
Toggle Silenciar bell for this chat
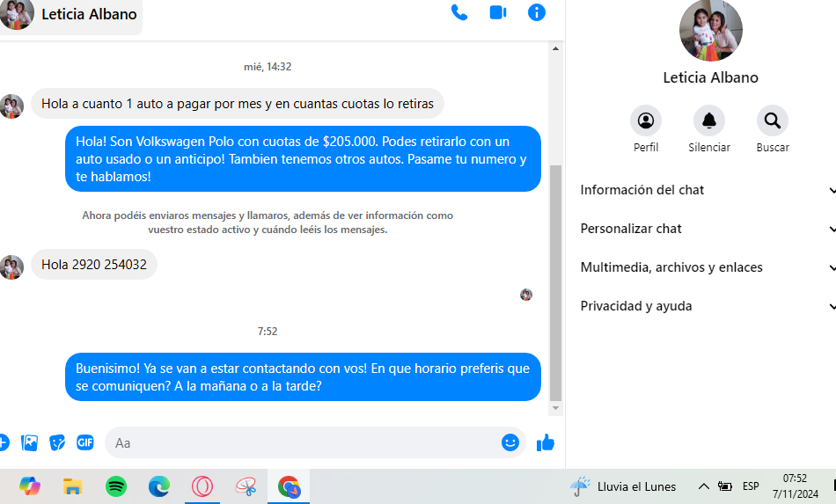(x=708, y=121)
